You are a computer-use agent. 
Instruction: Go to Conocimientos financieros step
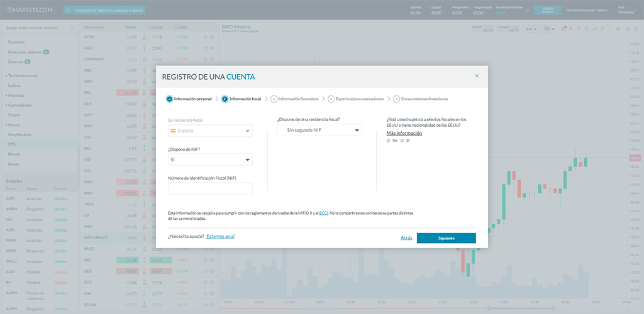pos(421,99)
